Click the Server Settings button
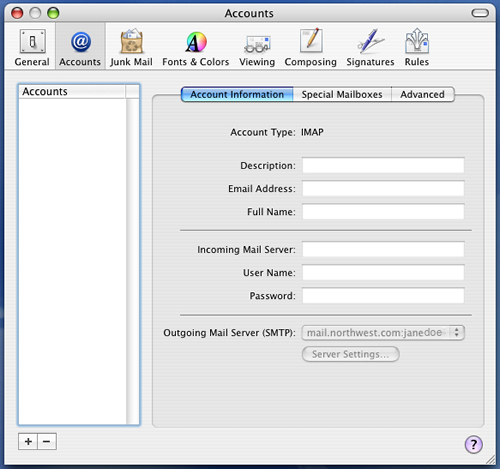Image resolution: width=500 pixels, height=469 pixels. [351, 354]
